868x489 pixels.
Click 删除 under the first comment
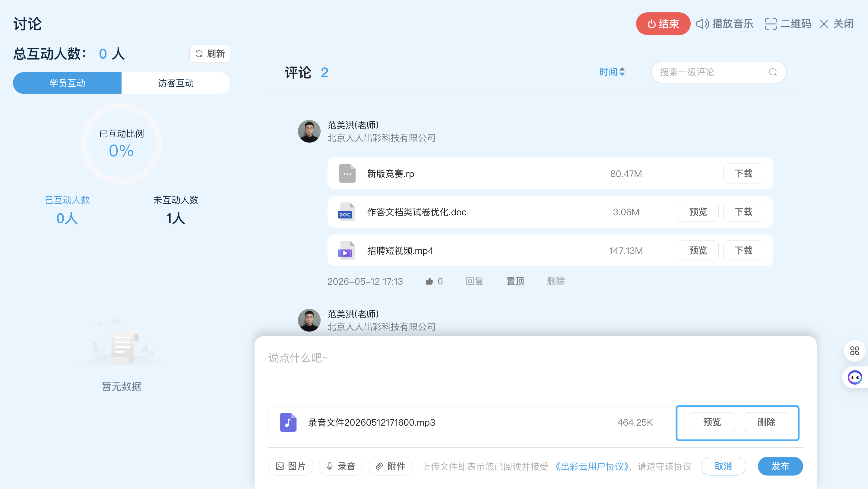(x=556, y=281)
